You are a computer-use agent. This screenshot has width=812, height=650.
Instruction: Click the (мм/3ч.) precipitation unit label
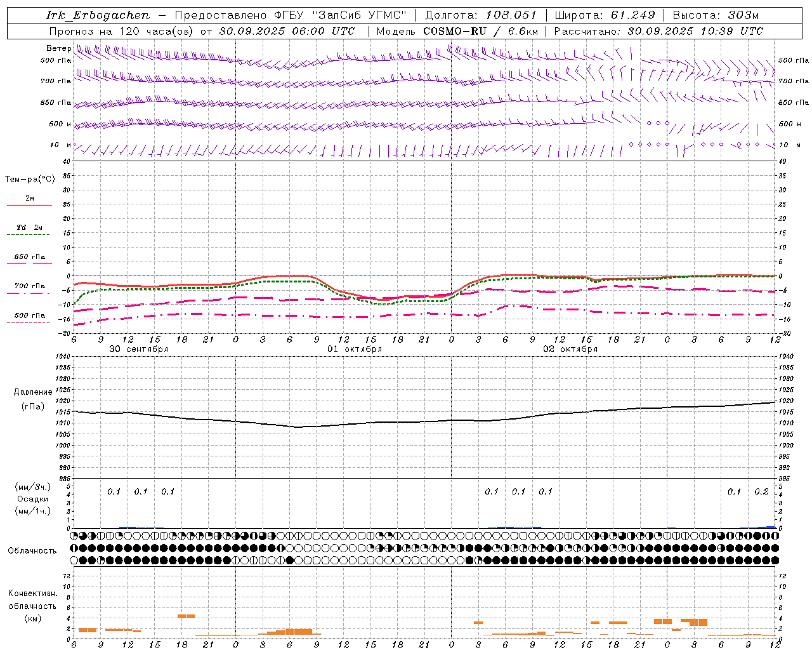point(33,487)
